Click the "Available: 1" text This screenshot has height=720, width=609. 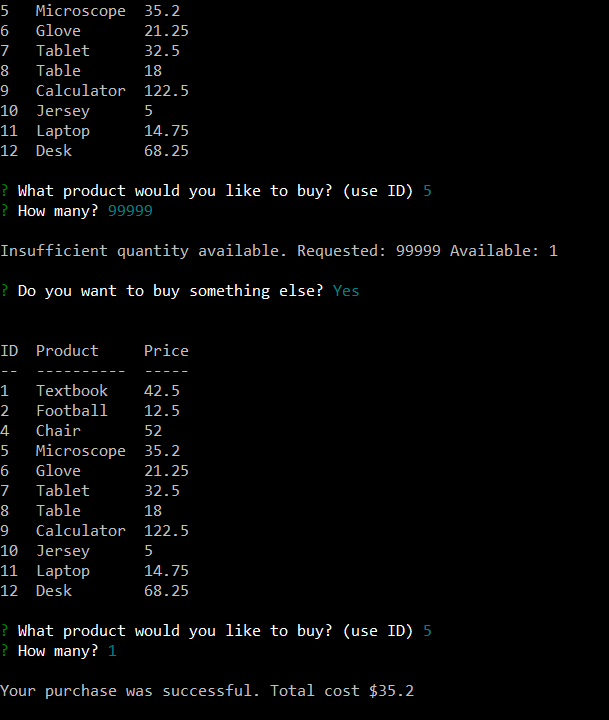[503, 251]
